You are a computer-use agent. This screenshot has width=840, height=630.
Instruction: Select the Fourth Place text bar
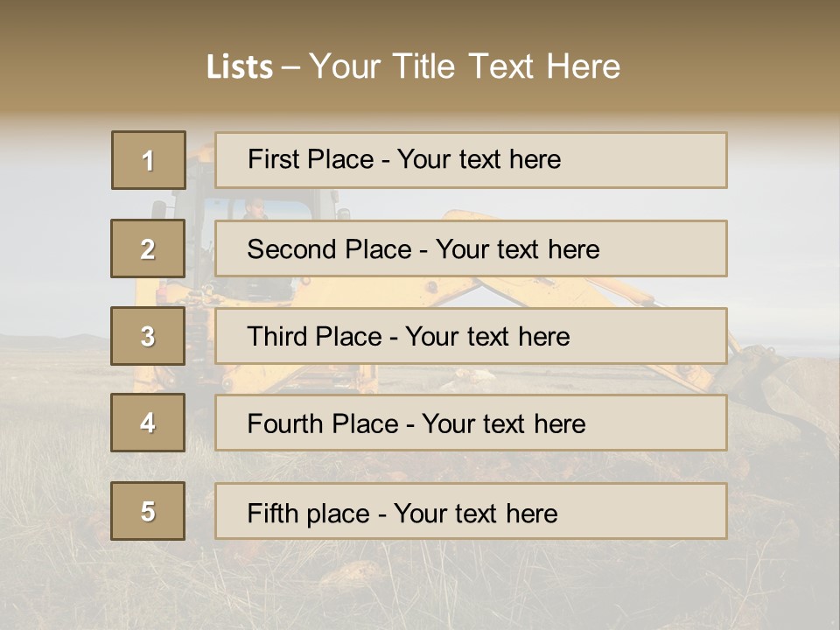tap(471, 423)
